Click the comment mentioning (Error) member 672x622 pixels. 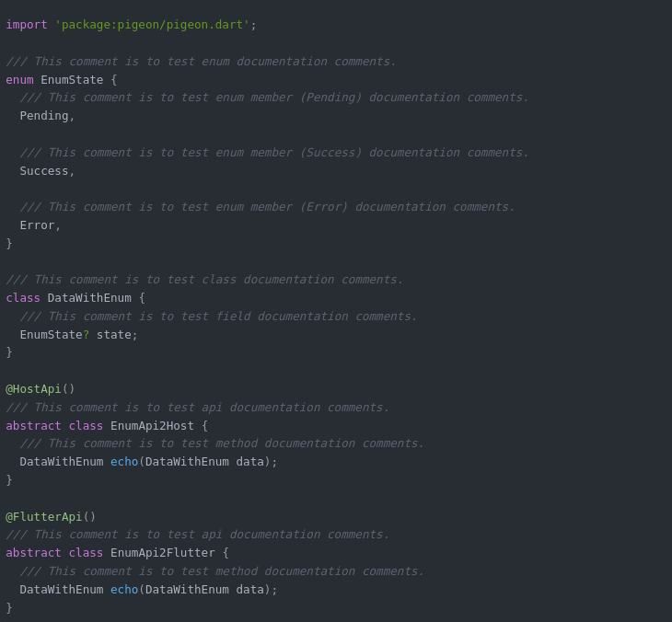coord(268,207)
